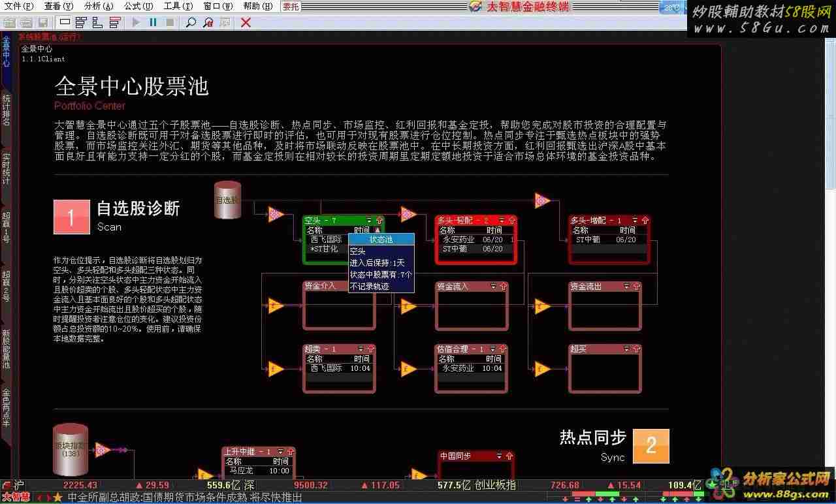Screen dimensions: 836x504
Task: Click the up-arrow icon on 估值合理 pool
Action: point(503,349)
